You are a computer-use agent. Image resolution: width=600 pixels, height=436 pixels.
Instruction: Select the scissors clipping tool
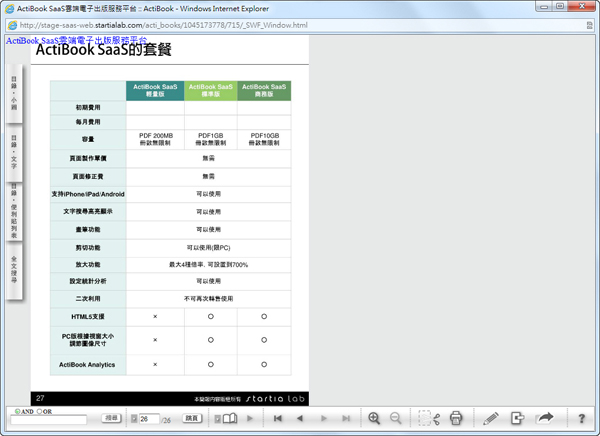[429, 418]
